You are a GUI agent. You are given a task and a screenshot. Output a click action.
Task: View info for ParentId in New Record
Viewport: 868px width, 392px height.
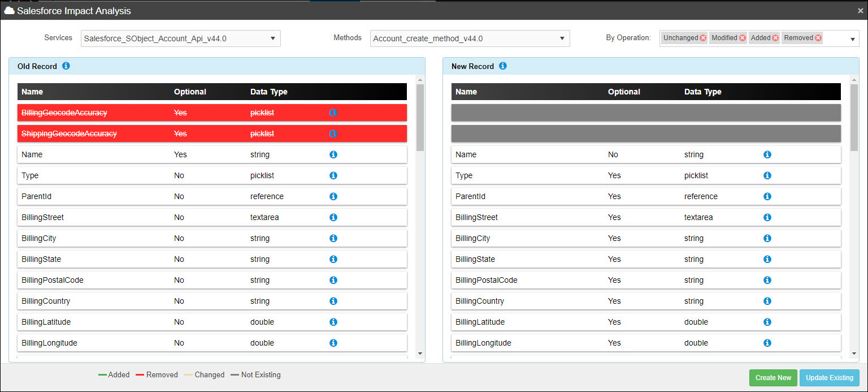[x=767, y=196]
